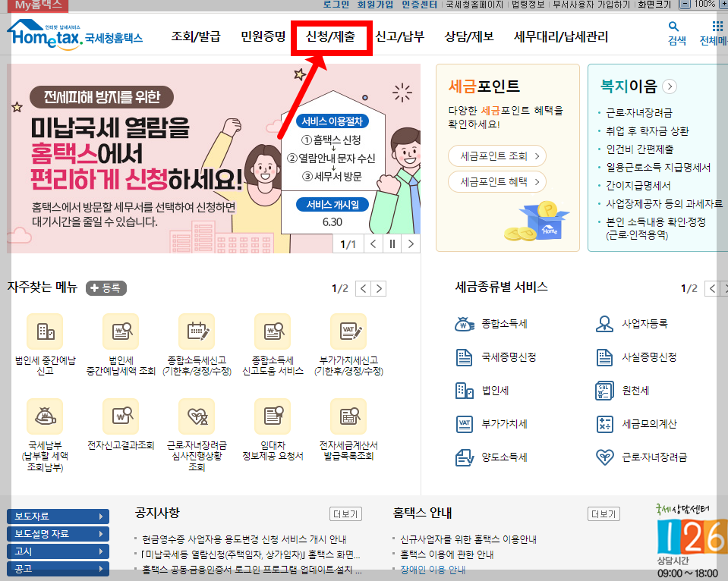The width and height of the screenshot is (728, 581).
Task: Open 법령정보 top link
Action: pos(528,5)
